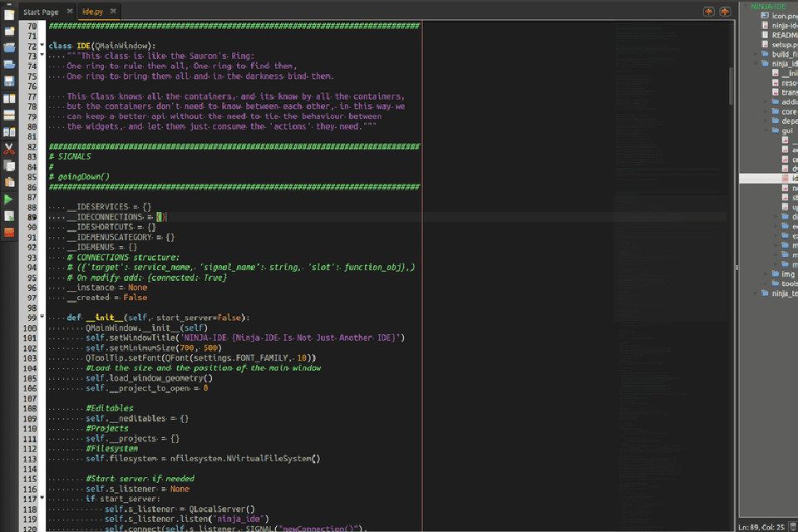Close the Start Page tab
Viewport: 798px width, 532px height.
[x=70, y=11]
